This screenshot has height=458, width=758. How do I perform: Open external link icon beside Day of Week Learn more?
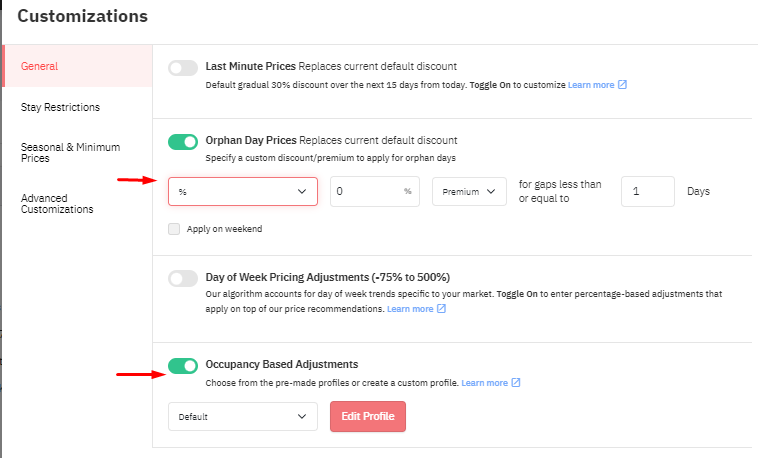441,309
